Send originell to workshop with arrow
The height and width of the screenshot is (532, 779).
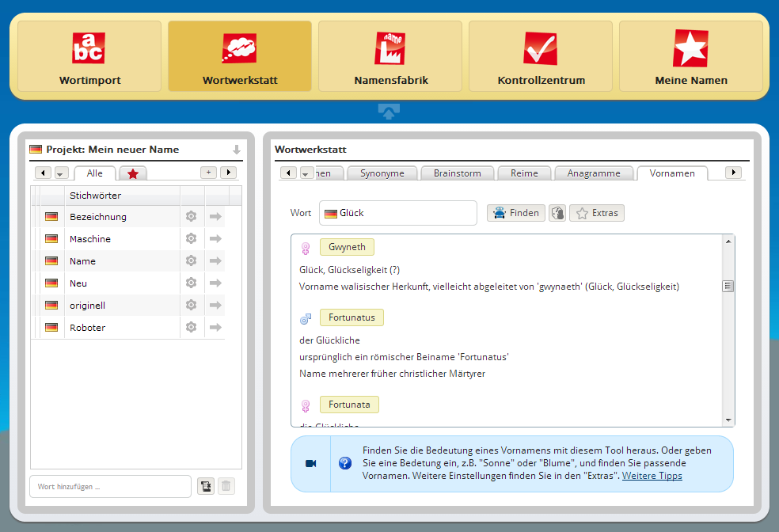pyautogui.click(x=215, y=305)
